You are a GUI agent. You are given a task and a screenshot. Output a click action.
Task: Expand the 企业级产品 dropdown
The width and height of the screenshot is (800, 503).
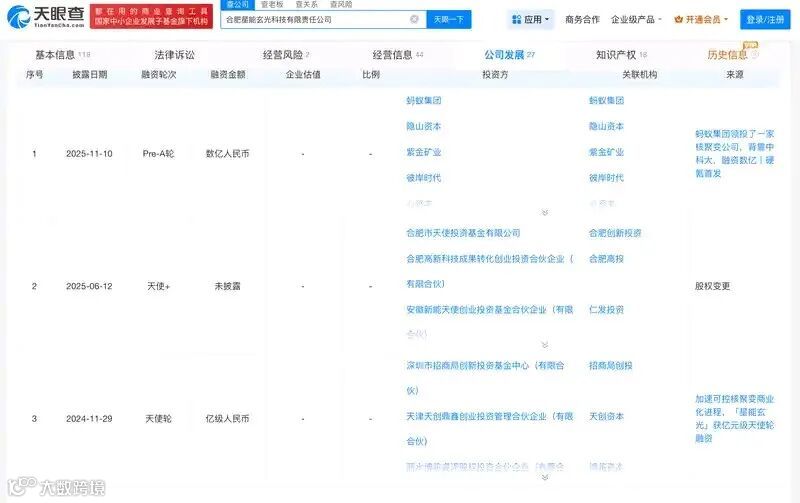(636, 19)
